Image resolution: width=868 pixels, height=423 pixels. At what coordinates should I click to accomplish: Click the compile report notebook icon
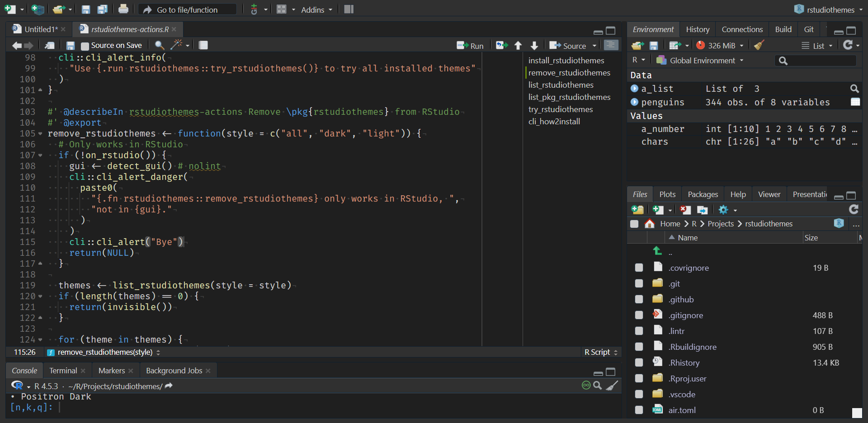[203, 45]
